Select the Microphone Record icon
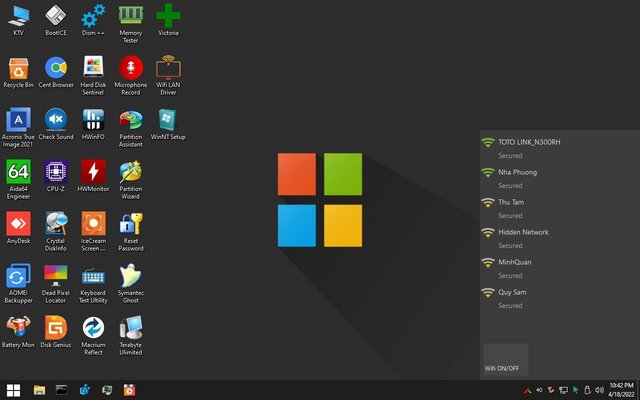Viewport: 640px width, 400px height. pyautogui.click(x=131, y=76)
